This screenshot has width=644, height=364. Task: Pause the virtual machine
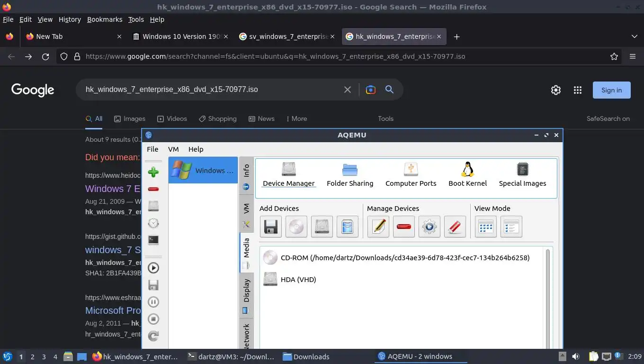(153, 302)
